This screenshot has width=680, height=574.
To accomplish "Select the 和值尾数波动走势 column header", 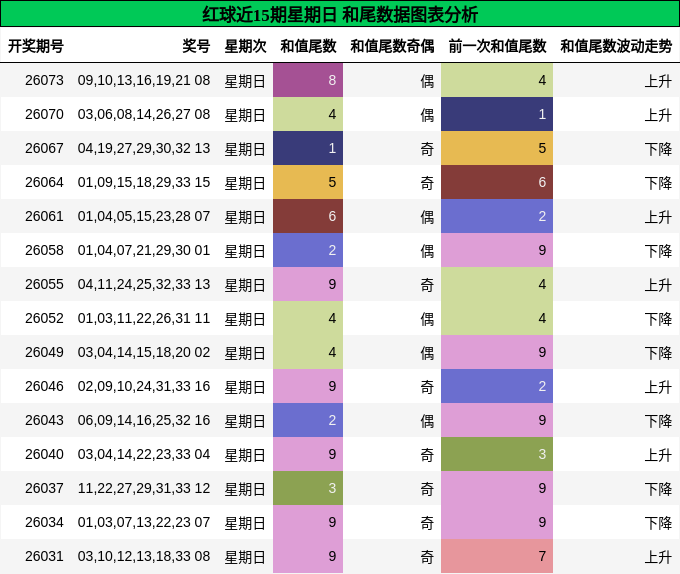I will point(616,46).
